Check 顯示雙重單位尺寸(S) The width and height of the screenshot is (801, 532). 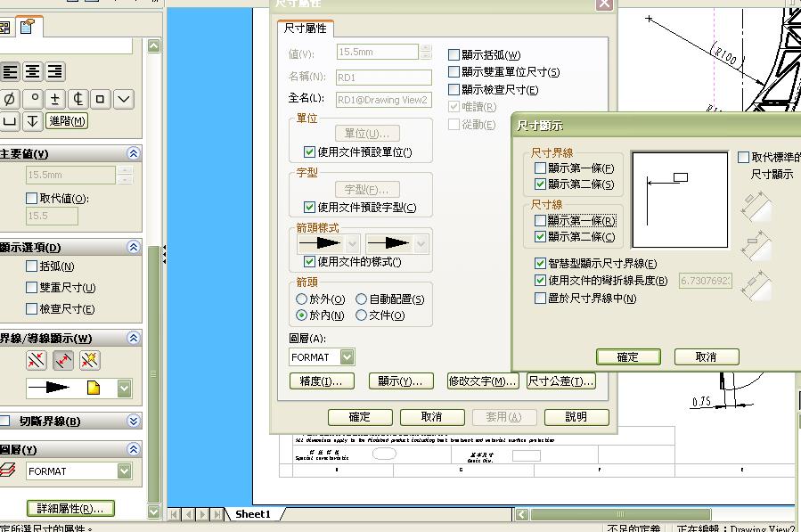(454, 71)
